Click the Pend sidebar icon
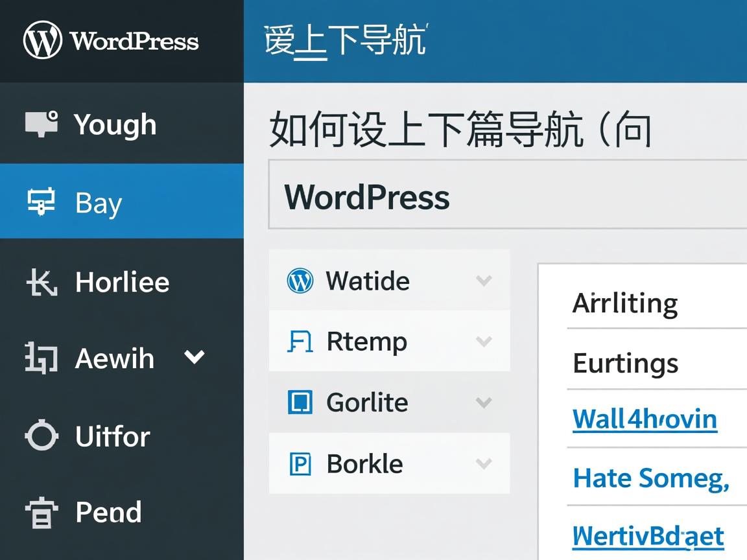Screen dimensions: 747x560 pos(41,513)
